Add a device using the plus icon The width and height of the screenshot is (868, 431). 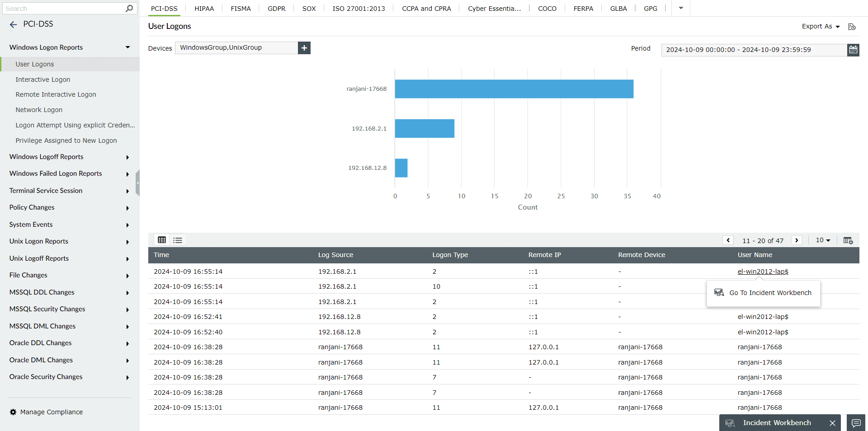point(304,48)
